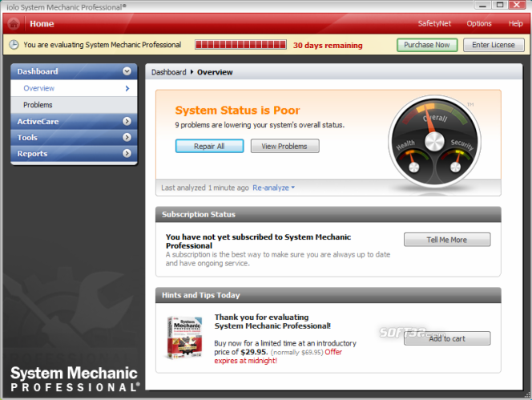
Task: Click the Subscription Status header bar
Action: point(328,215)
